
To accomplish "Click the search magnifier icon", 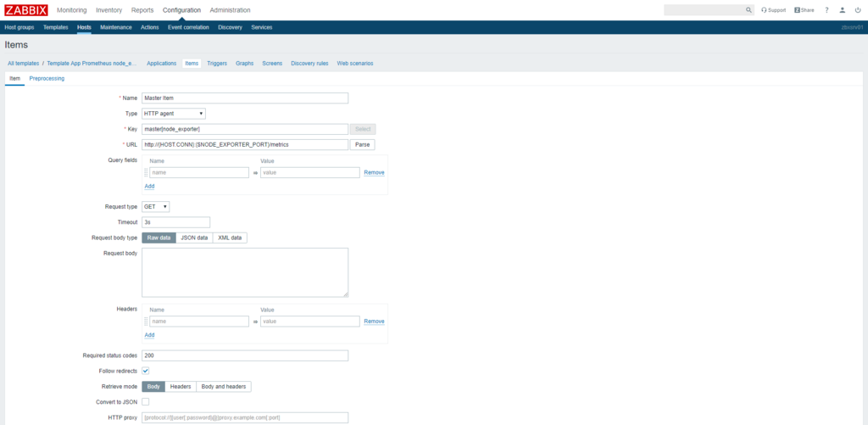I will [x=748, y=10].
